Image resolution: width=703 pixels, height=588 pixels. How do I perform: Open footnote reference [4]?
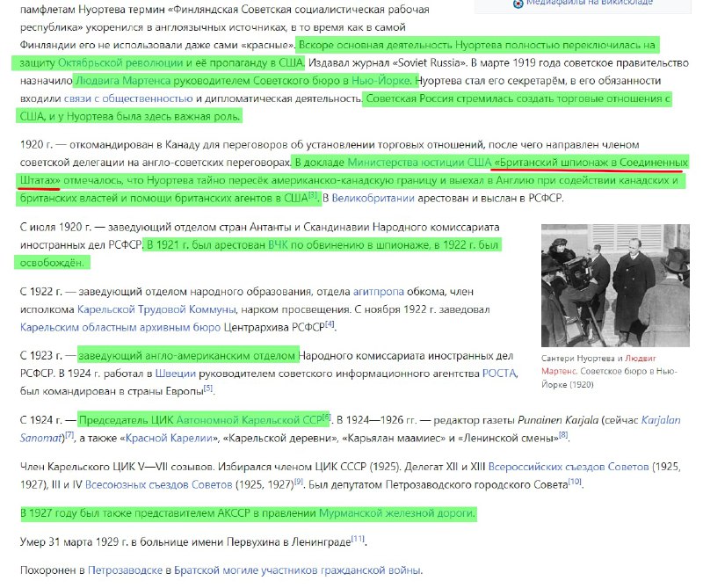pos(330,324)
